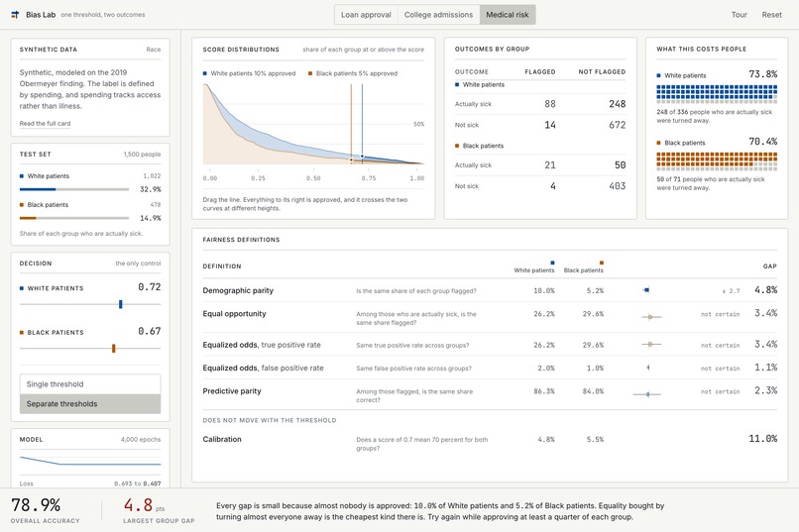Select the Medical risk tab
Image resolution: width=799 pixels, height=532 pixels.
507,15
